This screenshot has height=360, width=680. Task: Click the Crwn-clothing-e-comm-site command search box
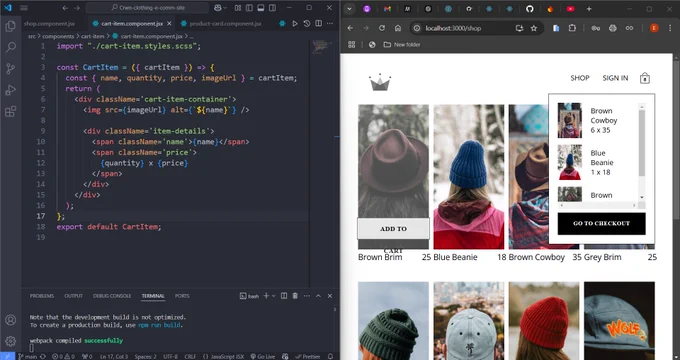click(x=147, y=8)
